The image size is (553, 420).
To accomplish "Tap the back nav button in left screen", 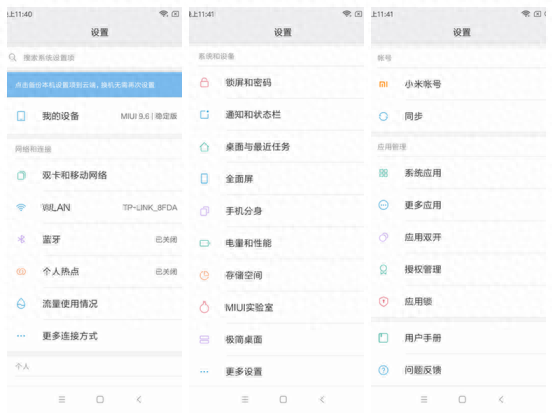I will point(139,399).
